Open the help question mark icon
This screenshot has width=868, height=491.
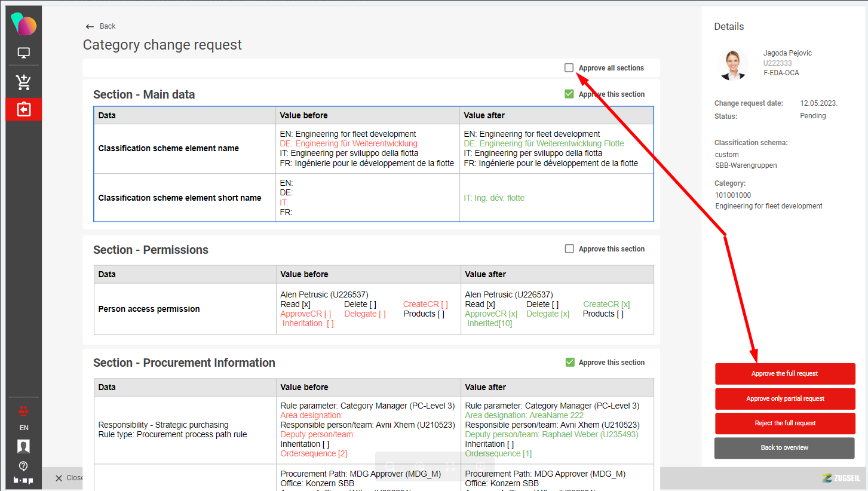coord(24,466)
